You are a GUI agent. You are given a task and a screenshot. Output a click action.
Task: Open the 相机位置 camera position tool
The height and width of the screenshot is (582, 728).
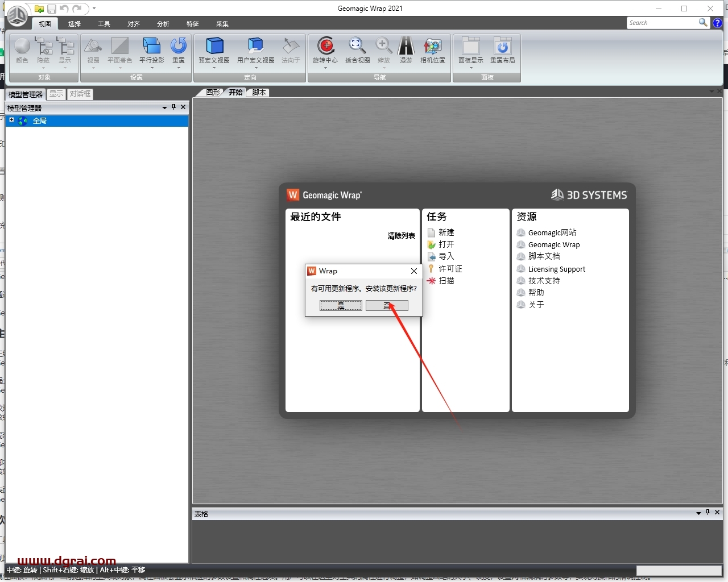[x=432, y=47]
